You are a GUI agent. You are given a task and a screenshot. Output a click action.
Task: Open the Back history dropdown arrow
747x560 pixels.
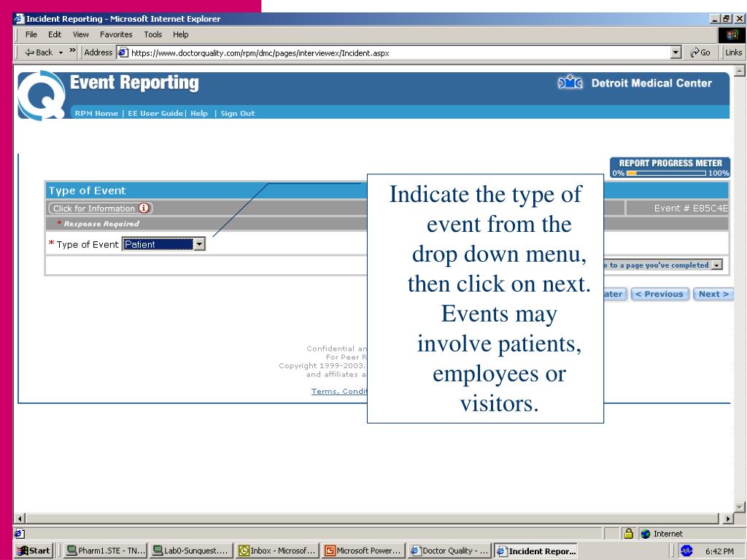61,52
